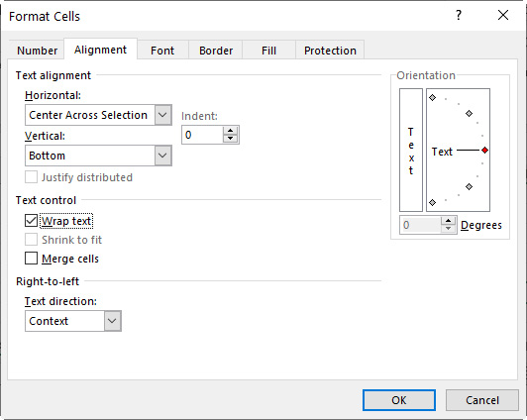Increase indent with up spinner arrow
Viewport: 527px width, 420px height.
[230, 131]
